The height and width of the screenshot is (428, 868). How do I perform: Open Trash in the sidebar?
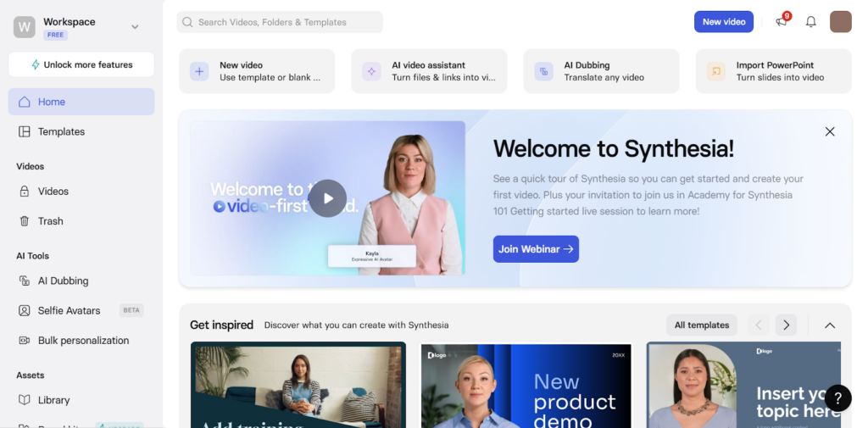point(81,221)
